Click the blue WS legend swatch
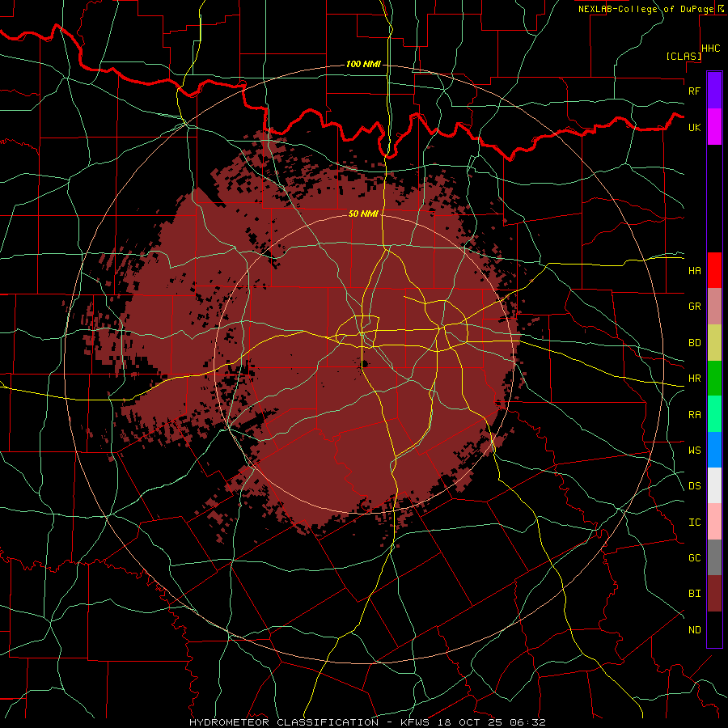This screenshot has height=728, width=728. coord(714,450)
